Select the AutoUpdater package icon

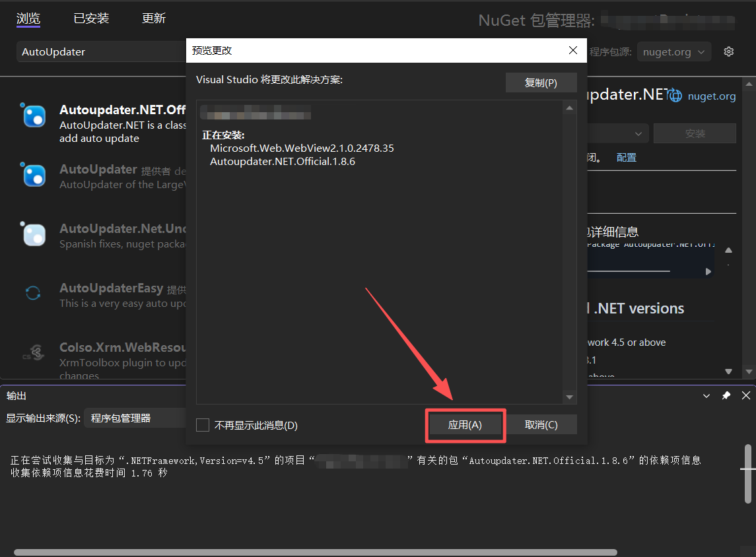tap(34, 176)
